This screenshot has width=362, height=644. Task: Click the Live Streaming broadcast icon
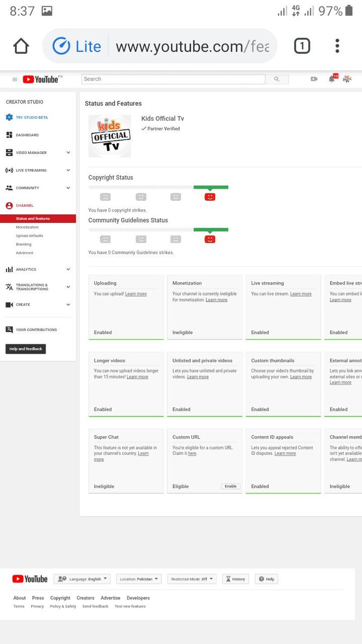click(x=9, y=171)
